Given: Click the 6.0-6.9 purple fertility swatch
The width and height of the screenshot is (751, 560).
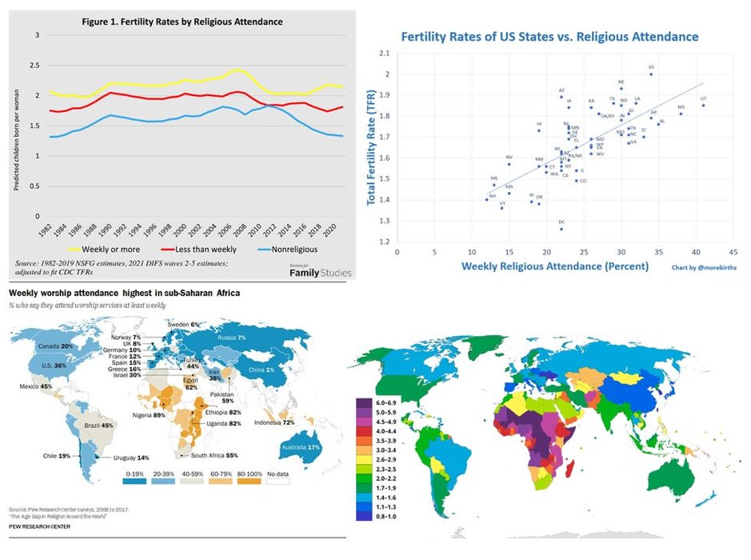Looking at the screenshot, I should point(364,403).
